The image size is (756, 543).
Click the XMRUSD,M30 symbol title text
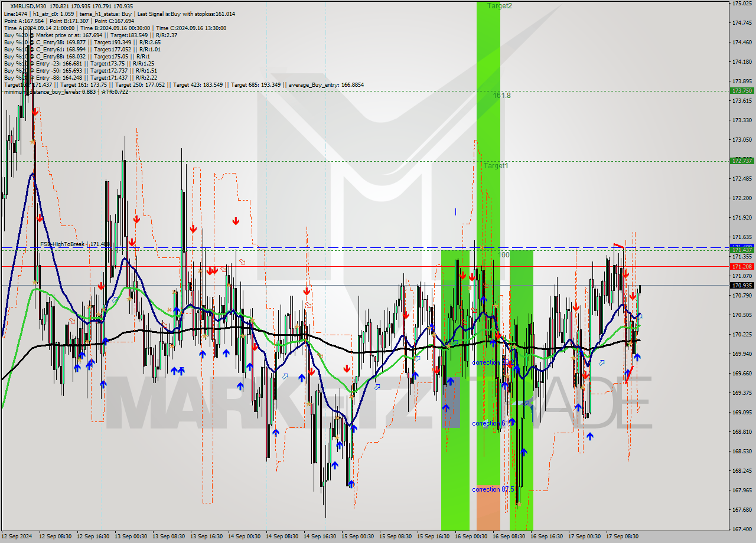28,6
